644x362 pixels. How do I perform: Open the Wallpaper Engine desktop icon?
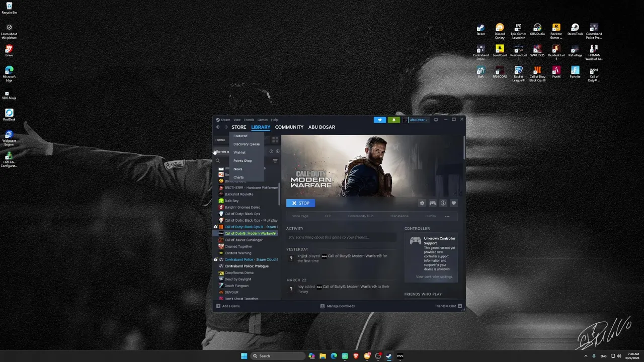pos(9,138)
